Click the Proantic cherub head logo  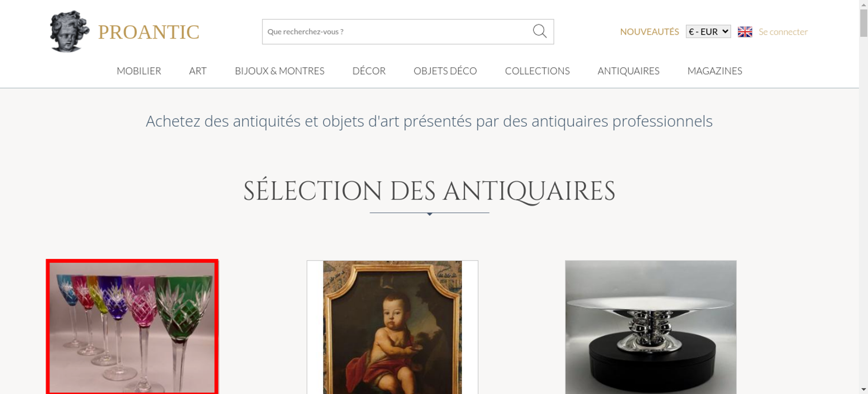[x=69, y=31]
